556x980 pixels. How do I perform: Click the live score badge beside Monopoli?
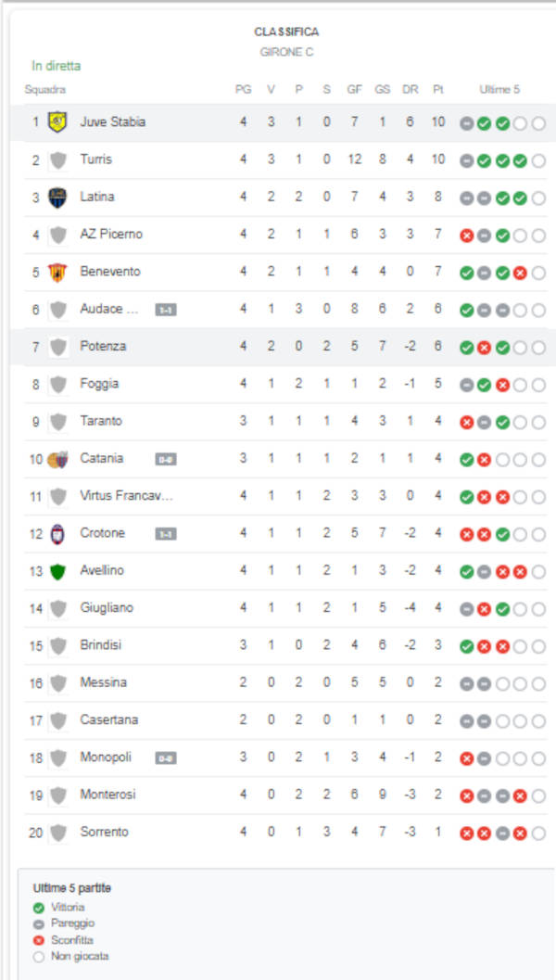coord(166,758)
